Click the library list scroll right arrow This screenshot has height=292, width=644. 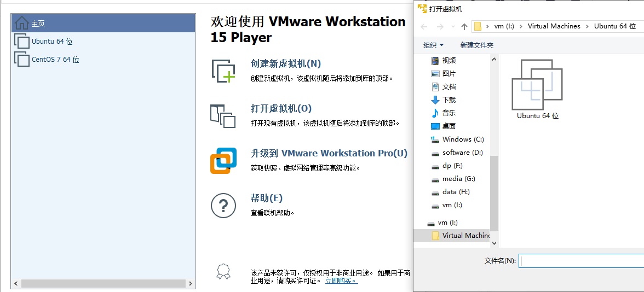(x=191, y=283)
